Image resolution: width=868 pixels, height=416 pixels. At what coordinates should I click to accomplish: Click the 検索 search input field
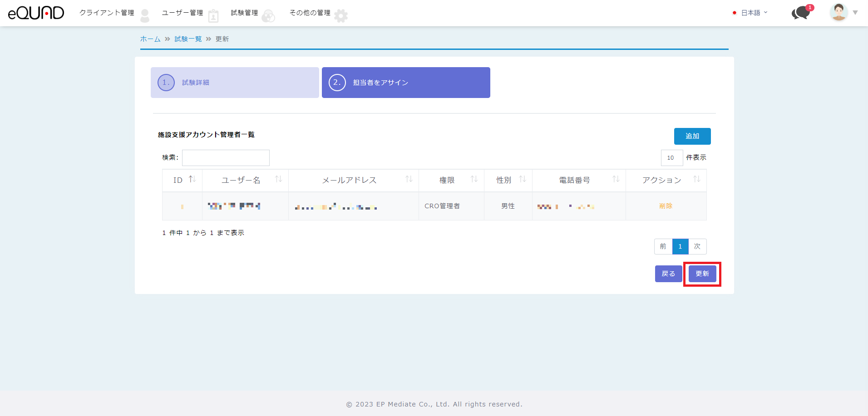[x=226, y=158]
